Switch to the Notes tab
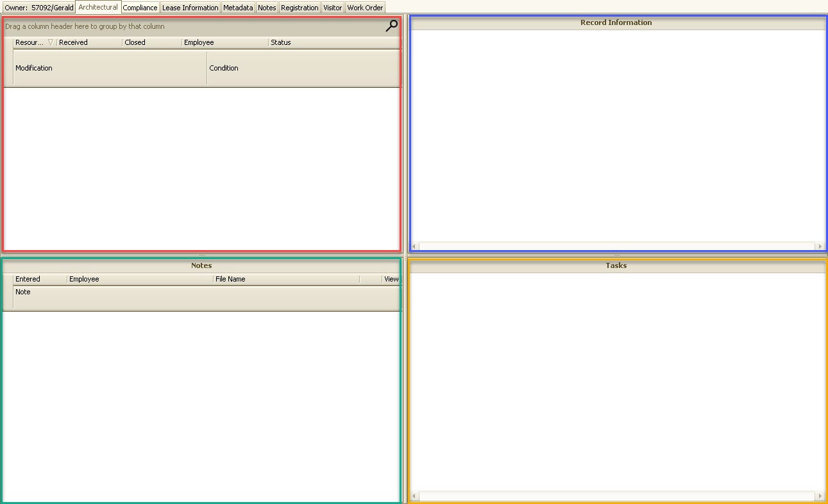Screen dimensions: 828x504 (x=267, y=8)
